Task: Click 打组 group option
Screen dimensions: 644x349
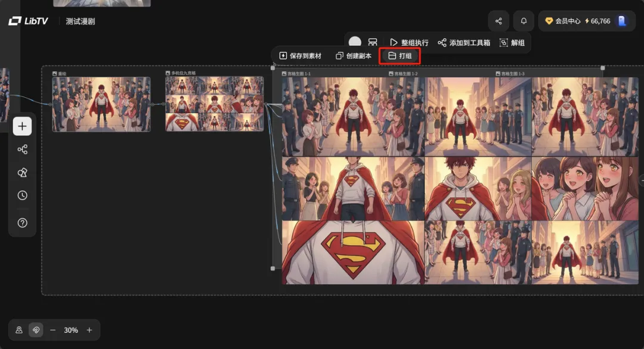Action: pos(400,56)
